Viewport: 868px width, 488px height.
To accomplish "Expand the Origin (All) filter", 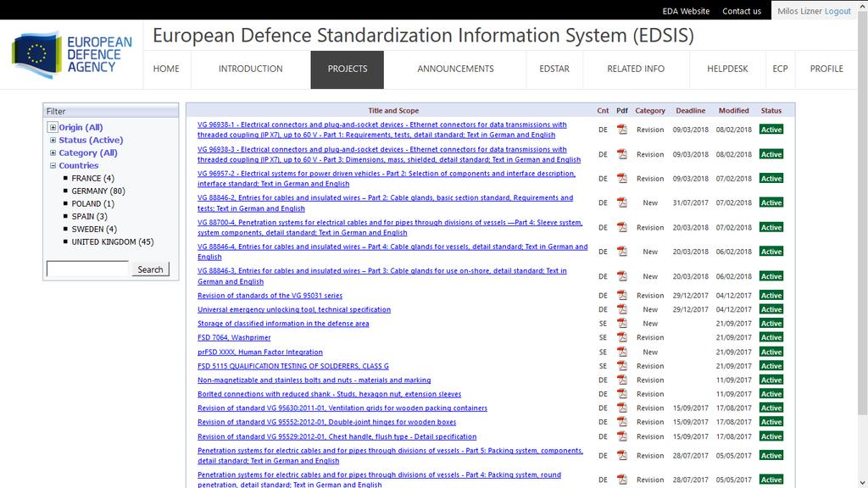I will [x=53, y=127].
